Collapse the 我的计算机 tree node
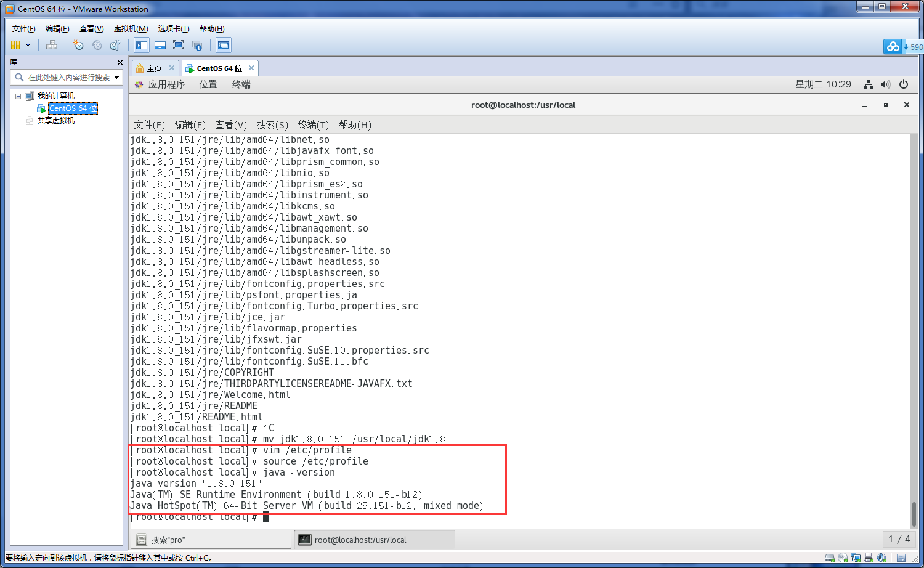 point(18,96)
